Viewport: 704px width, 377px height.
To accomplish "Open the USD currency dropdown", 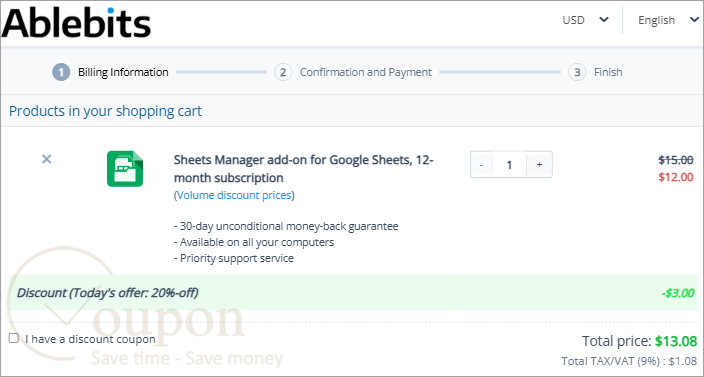I will pos(586,20).
